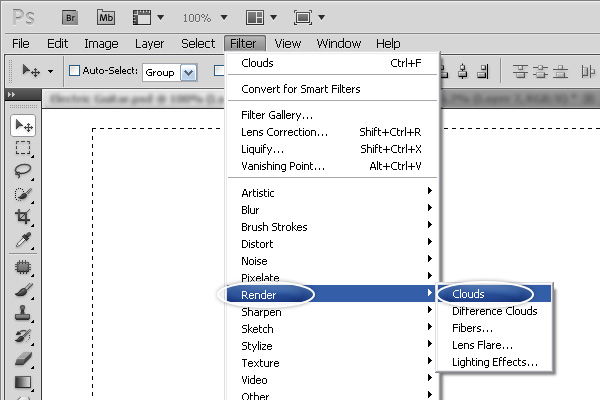Reapply last filter Clouds Ctrl+F

(332, 63)
